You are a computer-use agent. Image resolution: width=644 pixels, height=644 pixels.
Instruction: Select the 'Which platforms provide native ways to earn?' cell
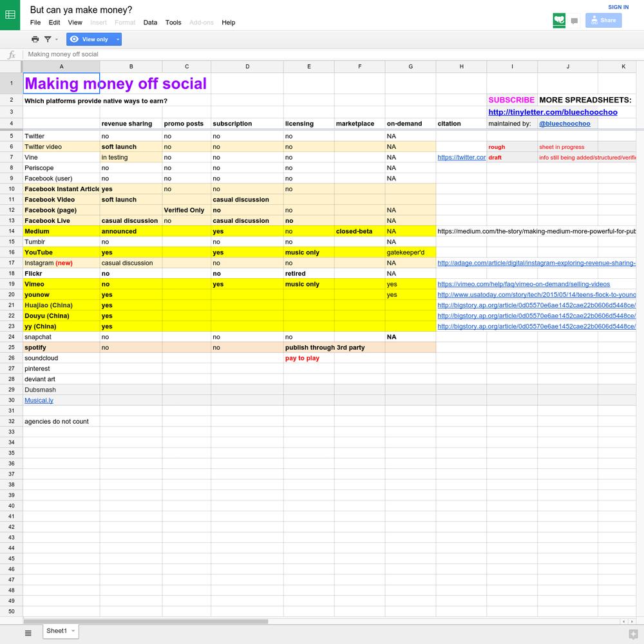61,101
